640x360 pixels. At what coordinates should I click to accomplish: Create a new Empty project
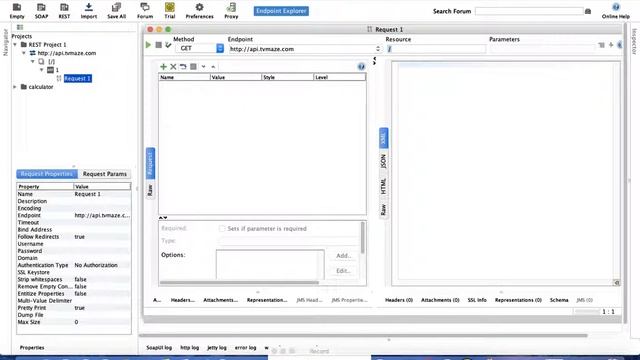coord(17,11)
